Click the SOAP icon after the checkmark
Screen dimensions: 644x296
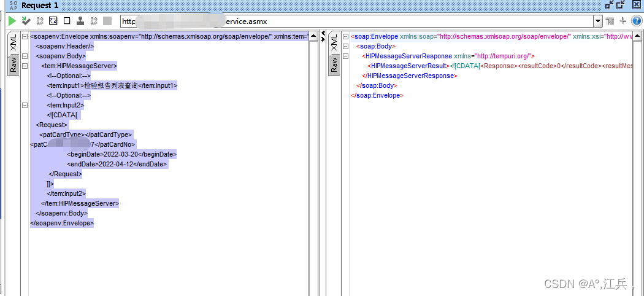pyautogui.click(x=40, y=20)
